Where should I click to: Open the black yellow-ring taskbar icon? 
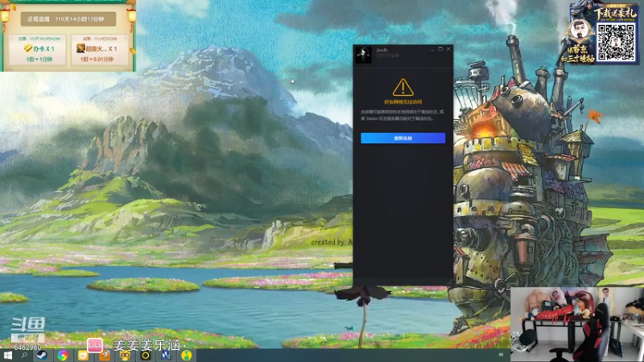146,356
